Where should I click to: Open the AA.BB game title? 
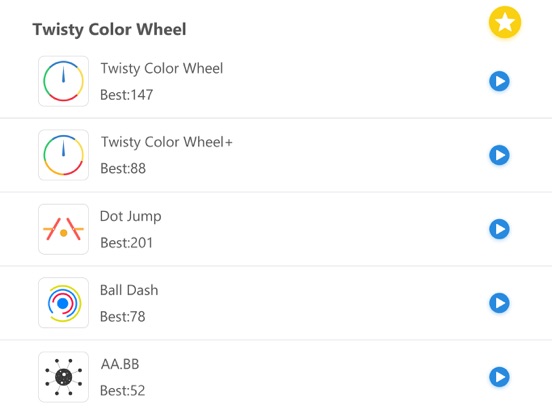point(120,364)
